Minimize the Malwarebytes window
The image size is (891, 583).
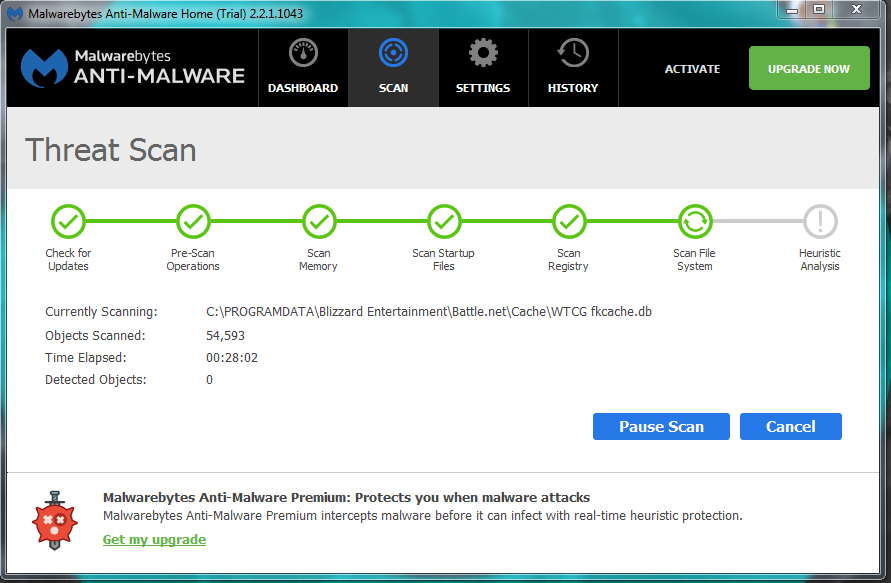tap(792, 10)
